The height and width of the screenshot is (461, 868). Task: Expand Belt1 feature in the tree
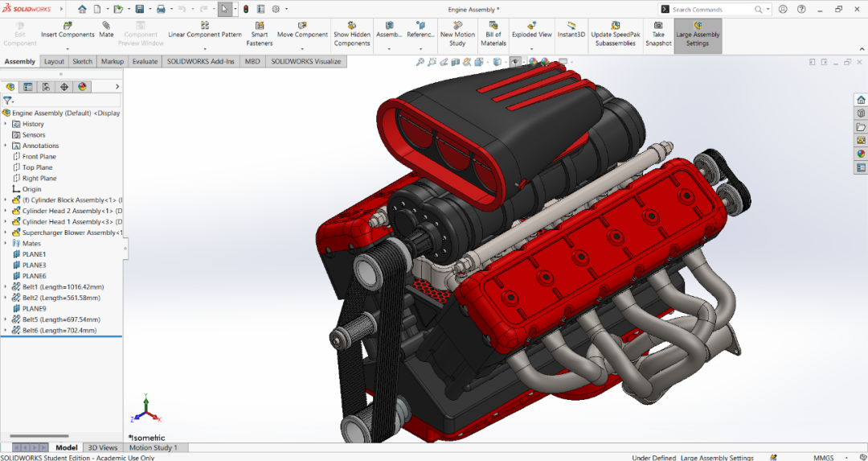point(6,287)
